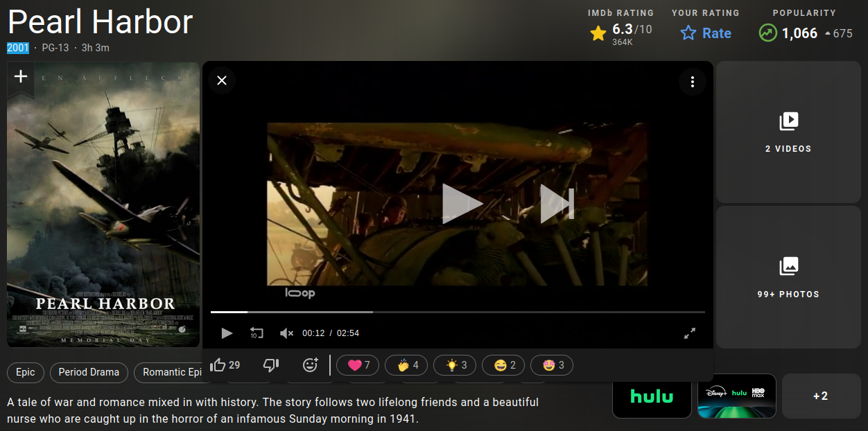React with the clapping hands emoji
This screenshot has height=431, width=868.
tap(406, 365)
